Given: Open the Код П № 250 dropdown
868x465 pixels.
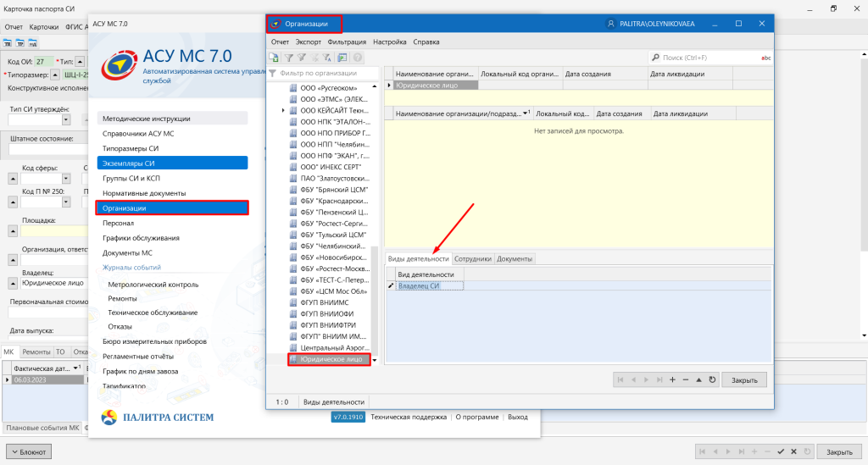Looking at the screenshot, I should coord(66,202).
